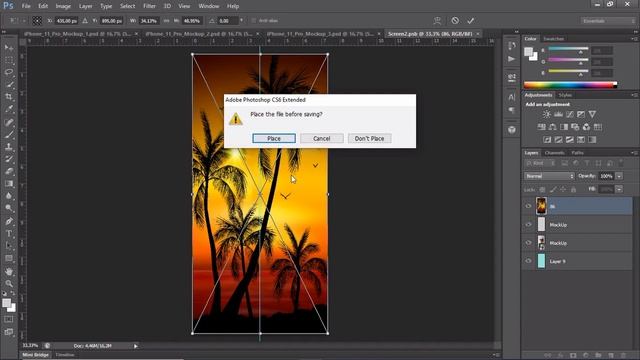The height and width of the screenshot is (360, 640).
Task: Select the Crop tool
Action: (x=9, y=97)
